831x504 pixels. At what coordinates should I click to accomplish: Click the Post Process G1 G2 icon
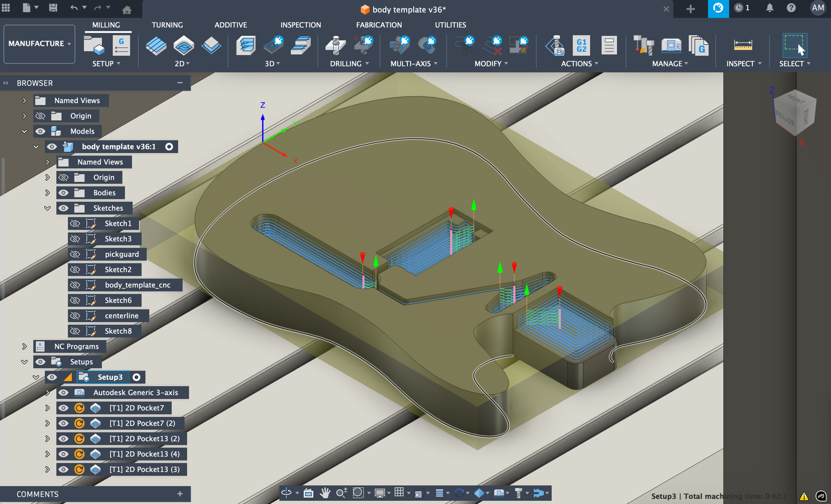(581, 45)
